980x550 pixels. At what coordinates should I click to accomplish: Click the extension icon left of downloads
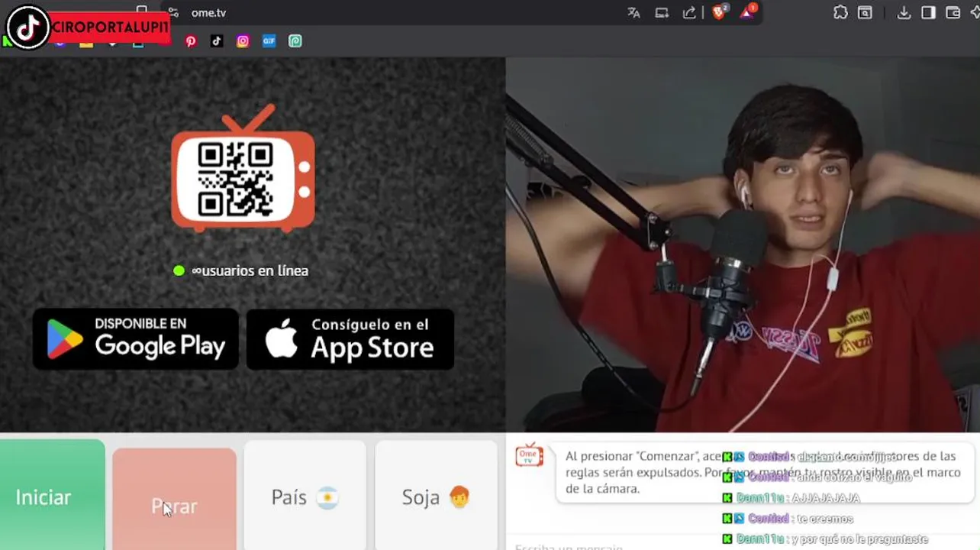[865, 12]
